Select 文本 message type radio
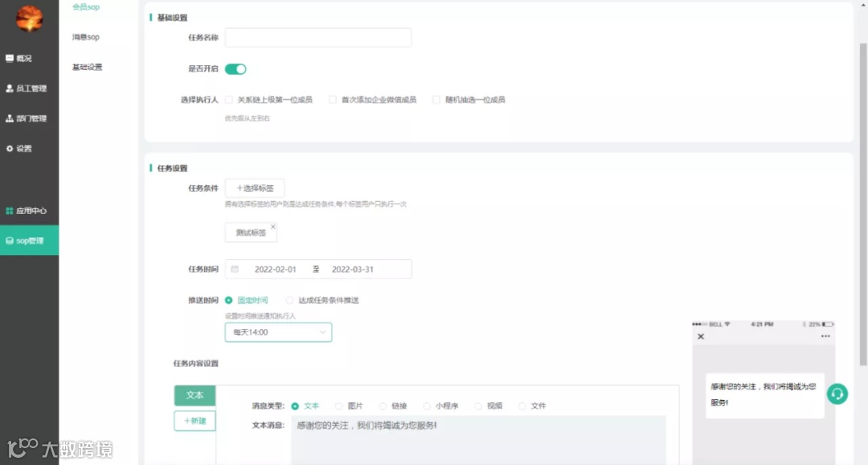868x465 pixels. [x=295, y=406]
